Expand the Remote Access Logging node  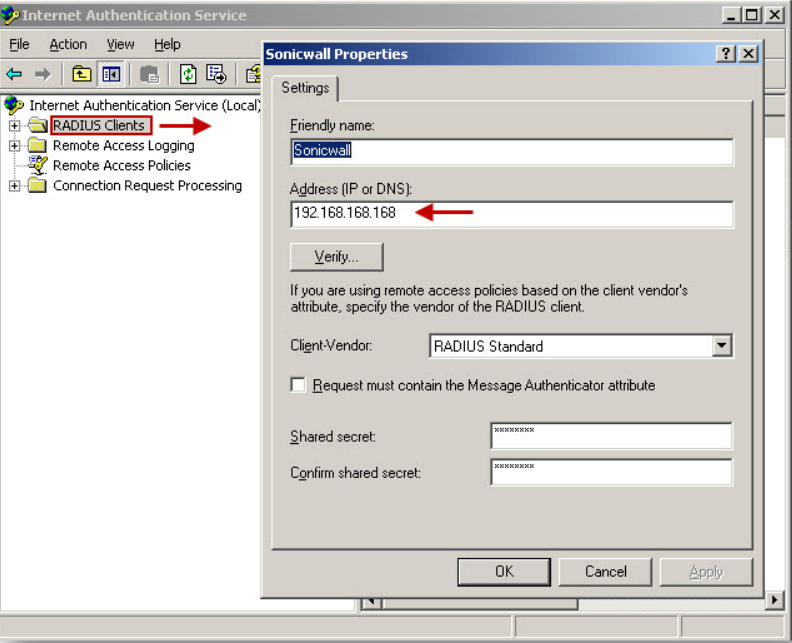tap(15, 146)
